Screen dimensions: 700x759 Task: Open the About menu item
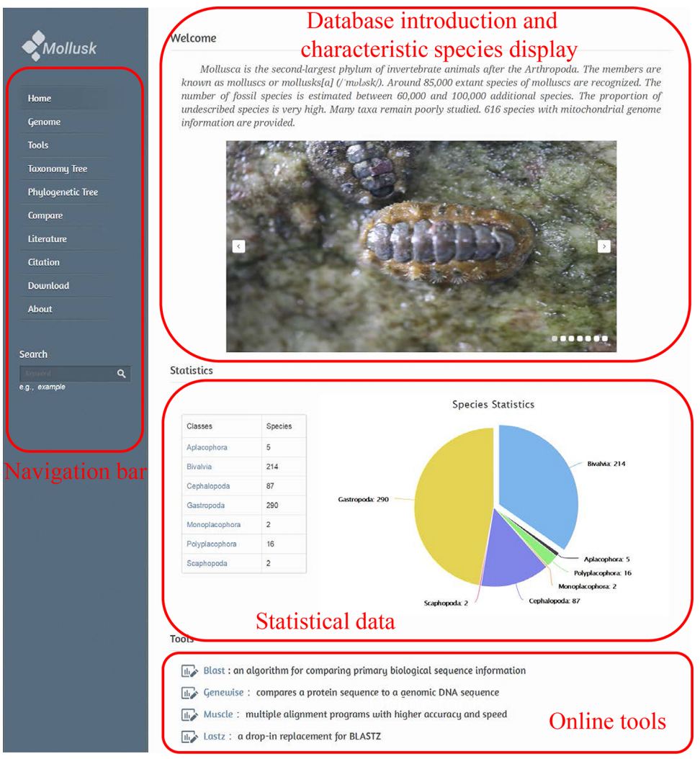[x=40, y=309]
